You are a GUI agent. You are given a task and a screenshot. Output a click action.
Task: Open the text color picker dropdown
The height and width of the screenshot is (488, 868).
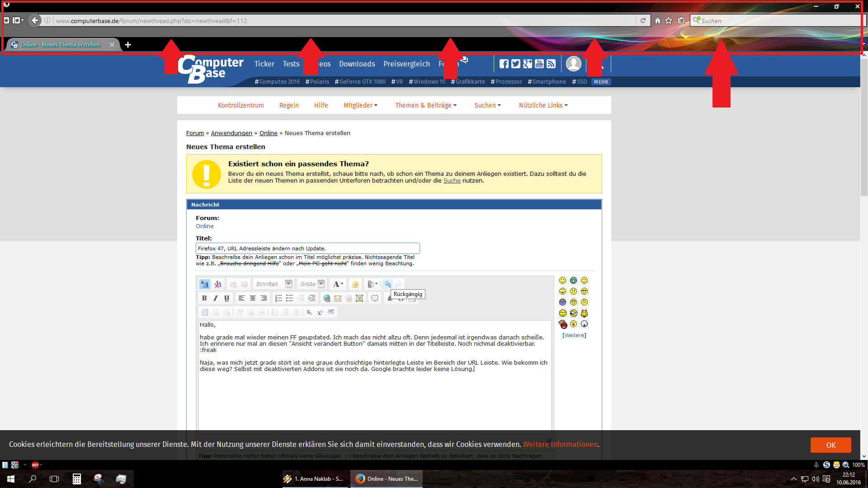pyautogui.click(x=338, y=284)
